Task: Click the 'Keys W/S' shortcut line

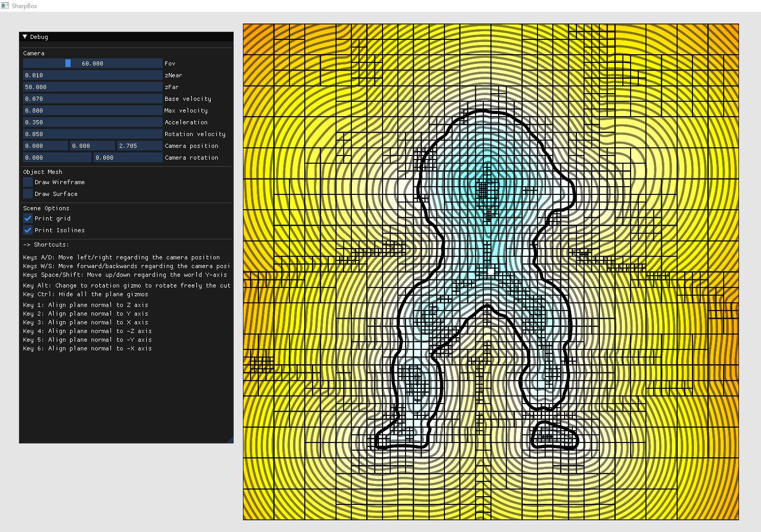Action: [x=126, y=266]
